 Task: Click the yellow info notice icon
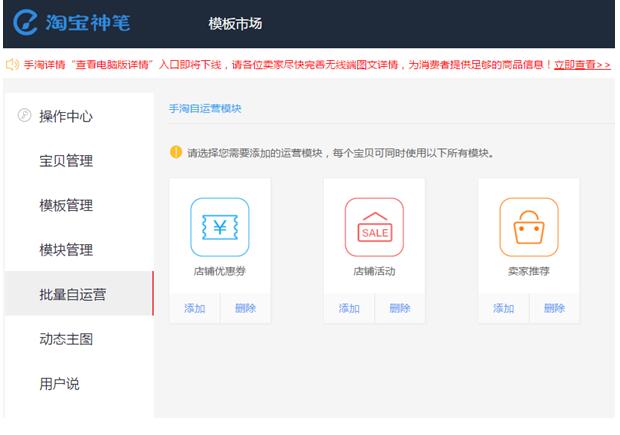176,153
